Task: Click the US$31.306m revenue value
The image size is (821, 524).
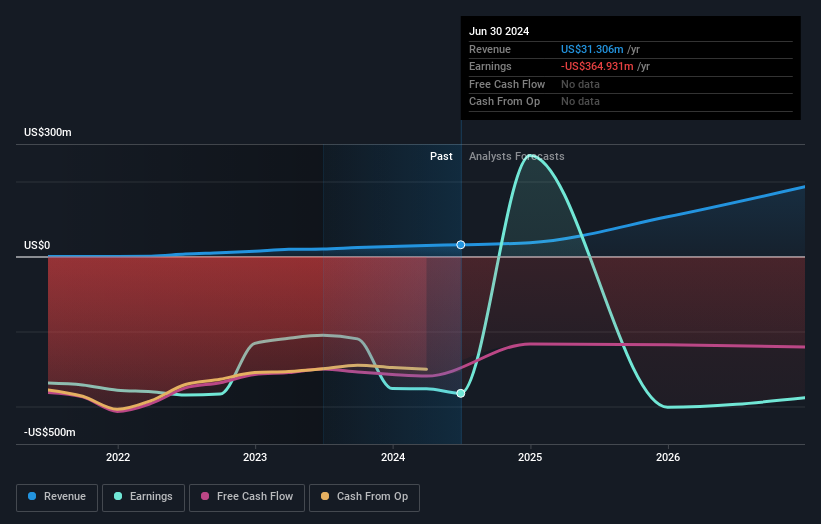Action: (x=592, y=49)
